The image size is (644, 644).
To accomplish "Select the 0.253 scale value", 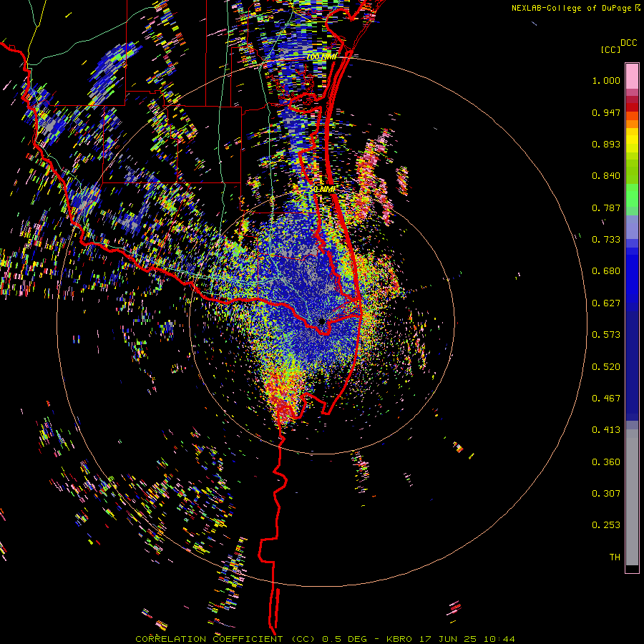I will coord(606,525).
